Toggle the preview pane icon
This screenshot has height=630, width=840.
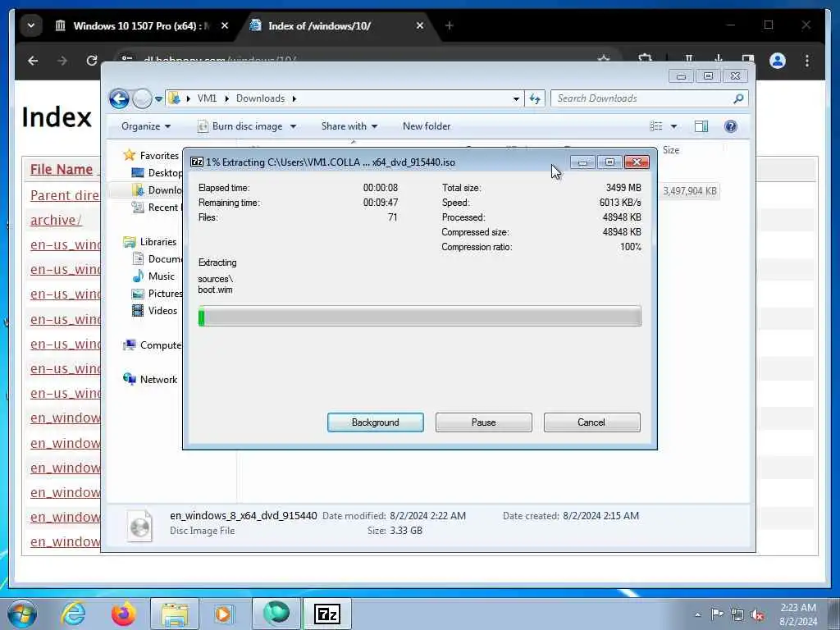coord(701,126)
